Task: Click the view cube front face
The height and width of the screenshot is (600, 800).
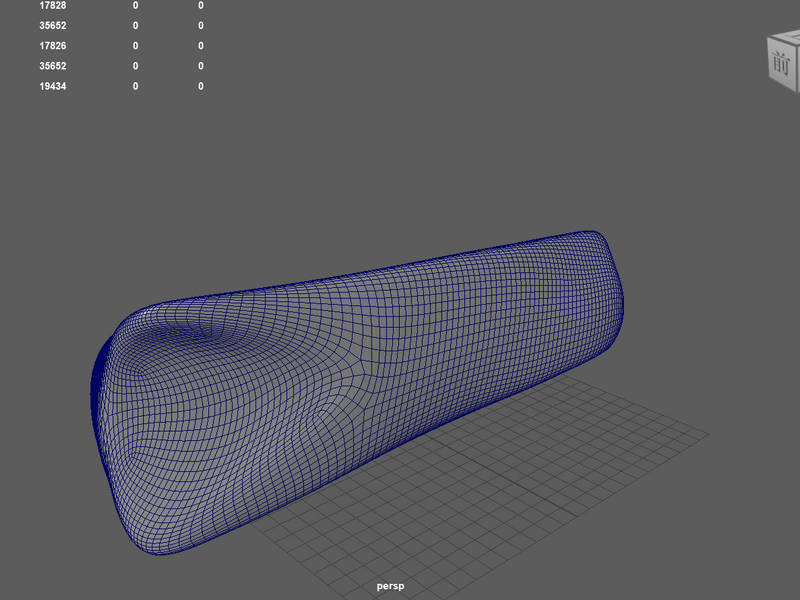Action: (x=782, y=64)
